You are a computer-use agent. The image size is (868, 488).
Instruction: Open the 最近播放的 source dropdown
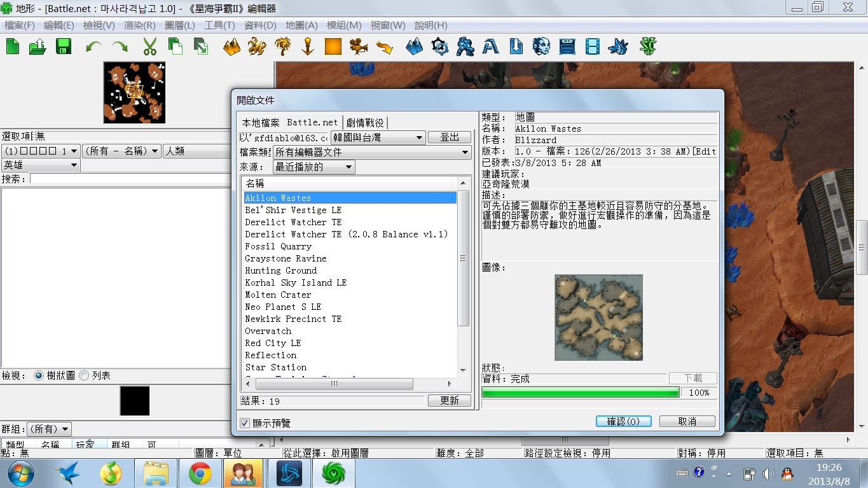point(313,167)
